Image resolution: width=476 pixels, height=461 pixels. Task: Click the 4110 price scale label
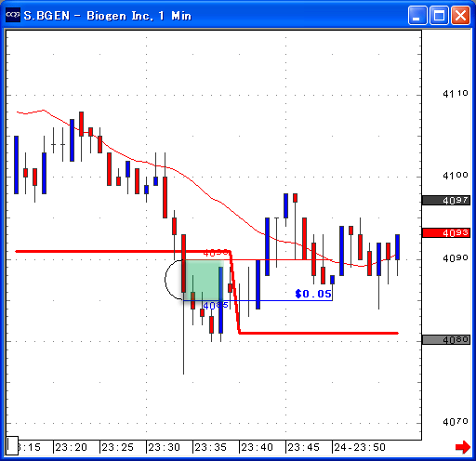(x=456, y=94)
